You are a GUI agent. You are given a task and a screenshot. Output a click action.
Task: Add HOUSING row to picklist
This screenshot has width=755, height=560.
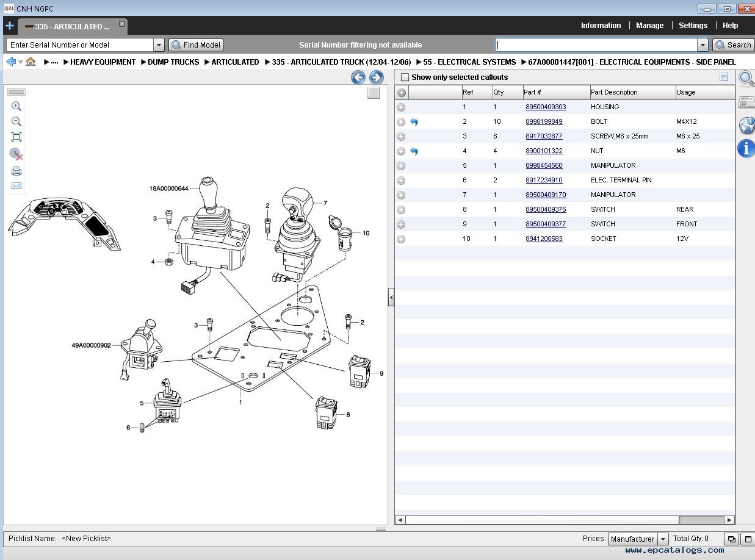pyautogui.click(x=401, y=107)
